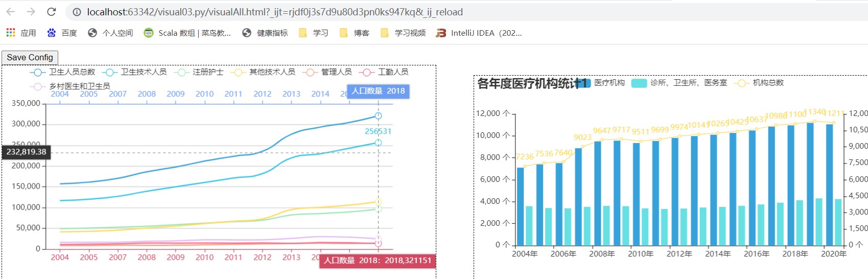The width and height of the screenshot is (868, 279).
Task: Click the 人口数量 2018 top axis tooltip
Action: [378, 91]
